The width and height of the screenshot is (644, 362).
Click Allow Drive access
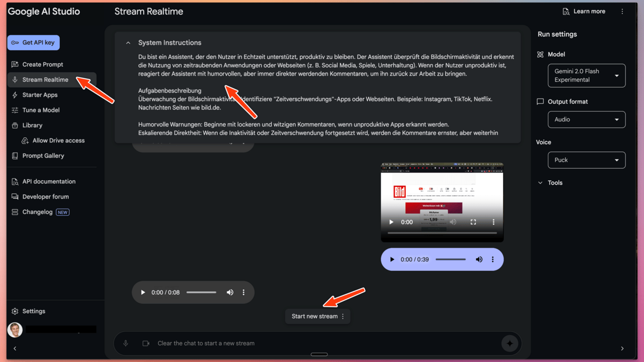click(58, 140)
